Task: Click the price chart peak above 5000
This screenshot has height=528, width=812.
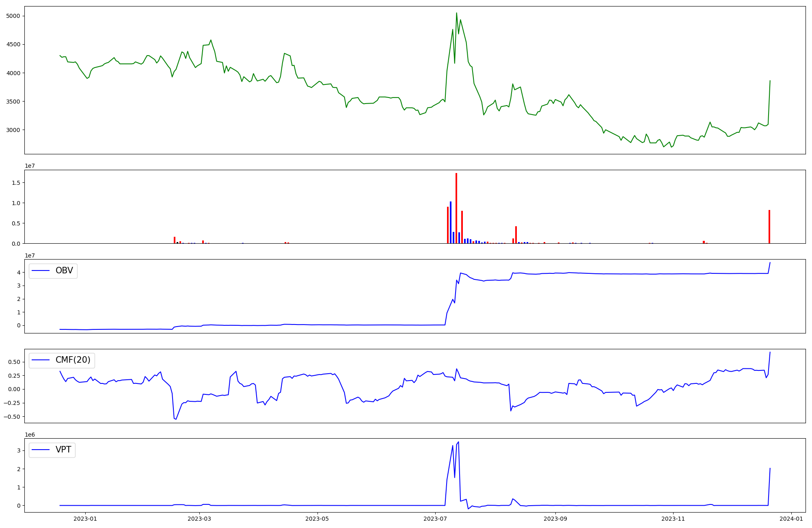Action: point(456,13)
